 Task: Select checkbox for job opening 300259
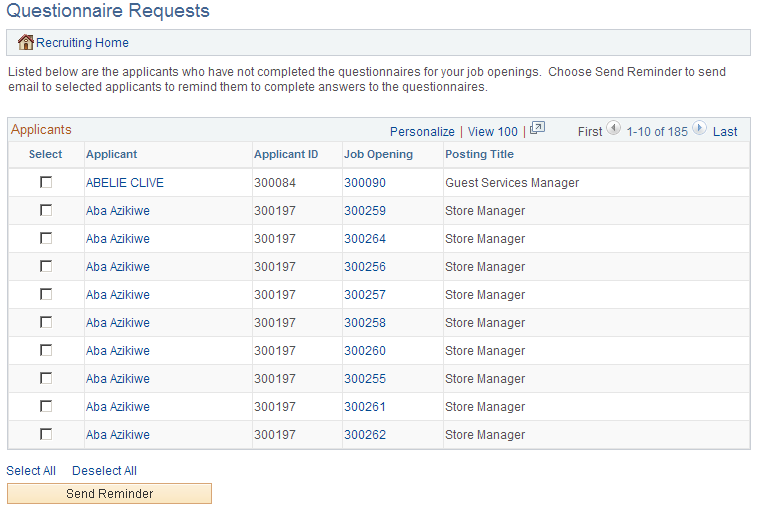click(x=46, y=210)
